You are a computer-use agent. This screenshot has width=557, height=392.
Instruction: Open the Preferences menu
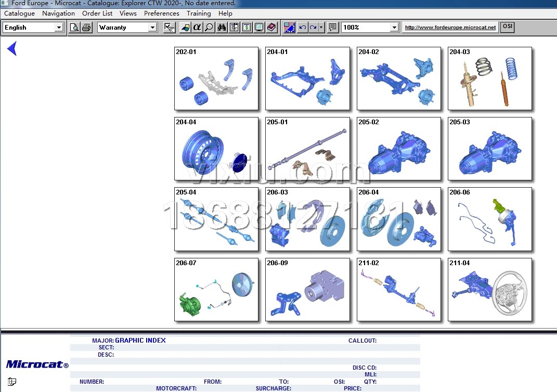[x=161, y=14]
